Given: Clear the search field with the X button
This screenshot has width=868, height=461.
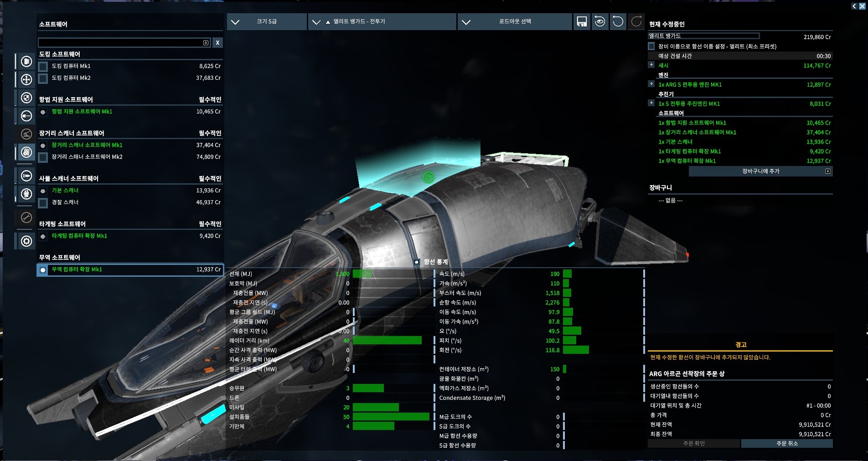Looking at the screenshot, I should tap(218, 42).
